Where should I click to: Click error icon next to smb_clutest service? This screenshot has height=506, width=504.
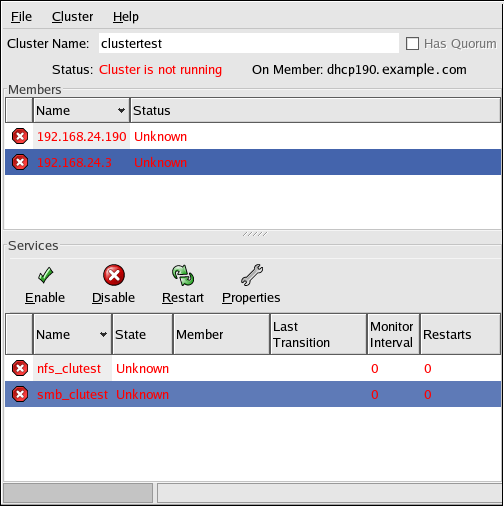click(20, 394)
